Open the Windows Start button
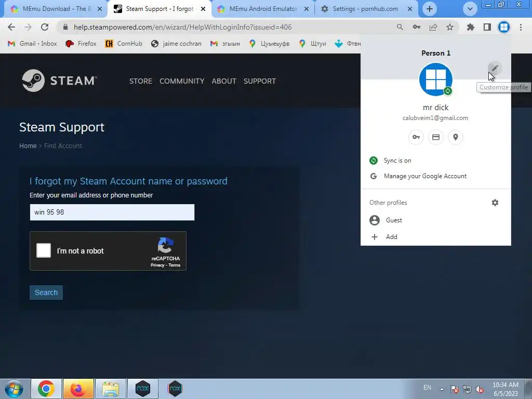Screen dimensions: 532x399 point(14,389)
